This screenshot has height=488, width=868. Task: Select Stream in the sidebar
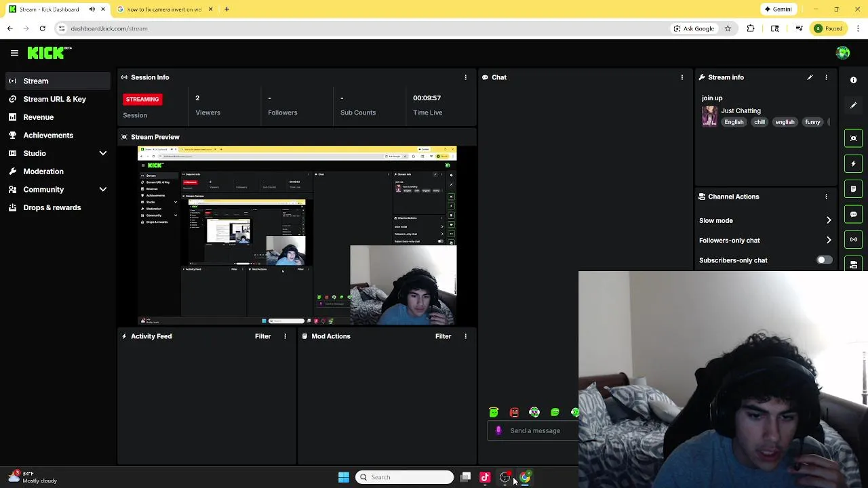point(57,81)
